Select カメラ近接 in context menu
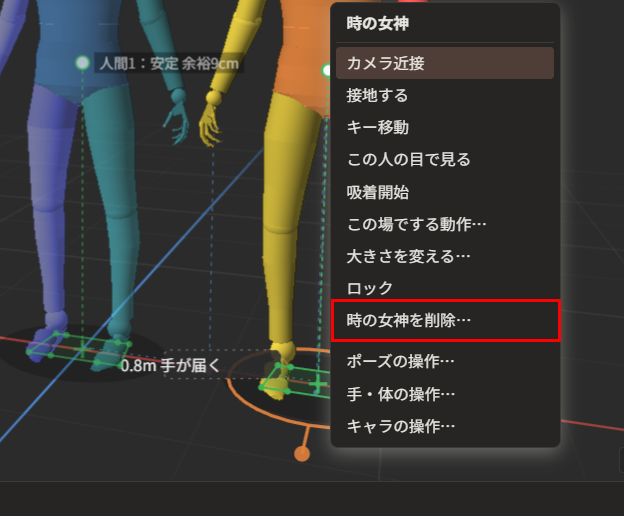Viewport: 624px width, 516px height. tap(445, 63)
